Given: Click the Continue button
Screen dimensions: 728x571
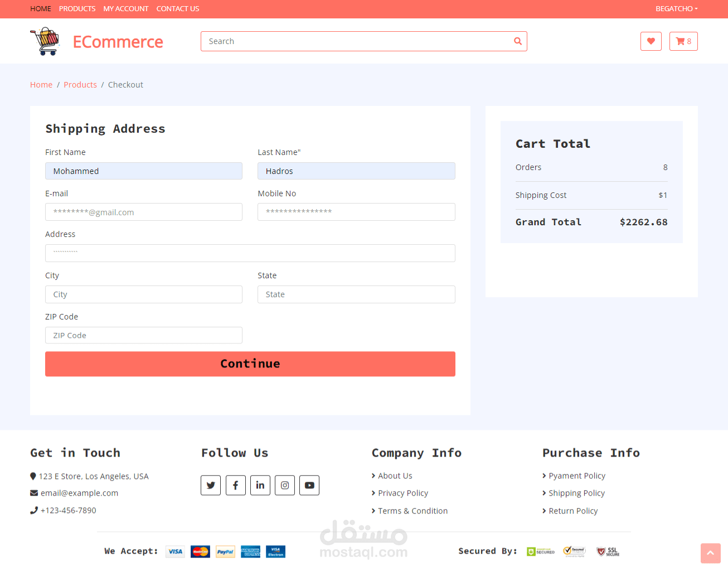Looking at the screenshot, I should [x=250, y=364].
